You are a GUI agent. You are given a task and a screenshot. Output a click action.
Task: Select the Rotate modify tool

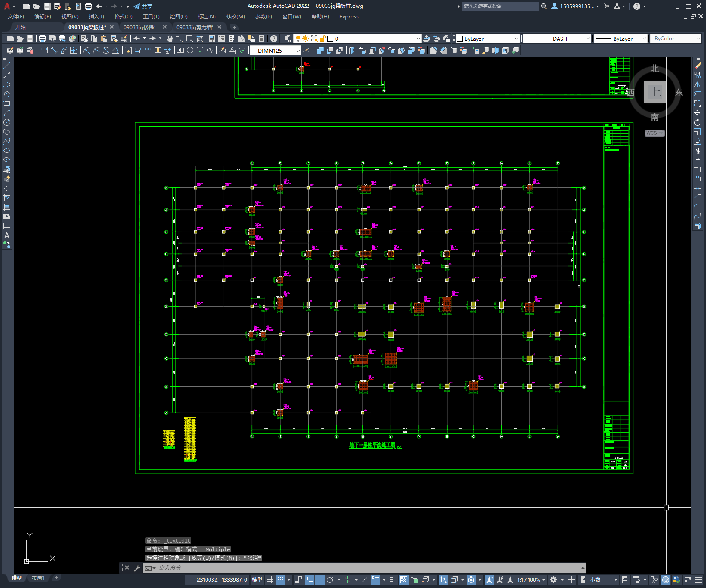click(697, 122)
